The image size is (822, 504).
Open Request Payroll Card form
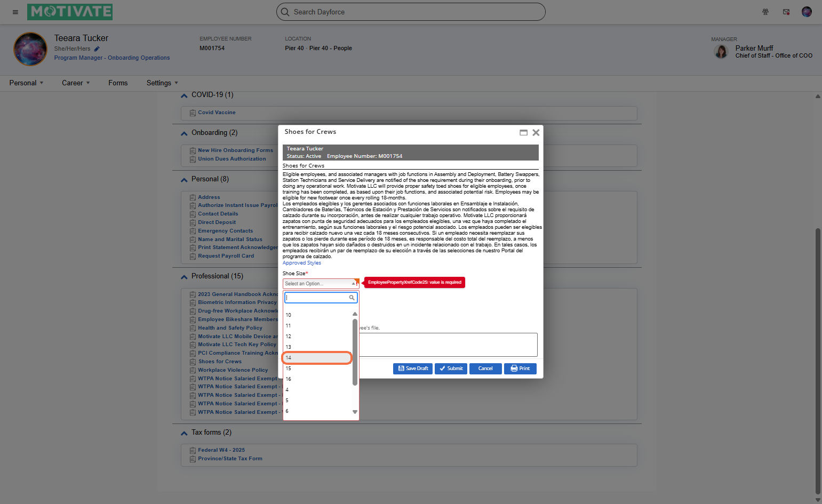coord(226,256)
